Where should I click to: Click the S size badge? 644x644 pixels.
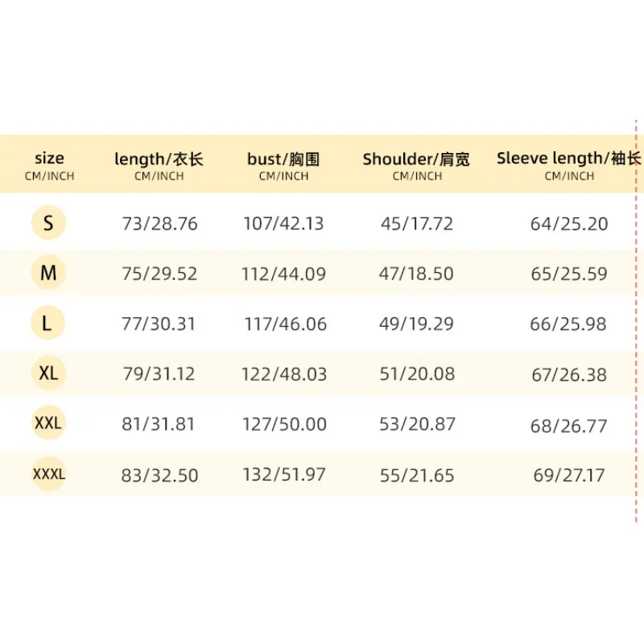pyautogui.click(x=48, y=223)
